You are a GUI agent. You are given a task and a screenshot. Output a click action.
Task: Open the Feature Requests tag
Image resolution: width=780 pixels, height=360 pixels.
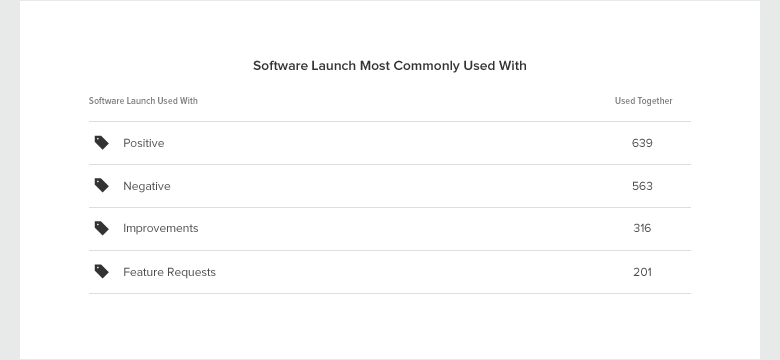170,272
